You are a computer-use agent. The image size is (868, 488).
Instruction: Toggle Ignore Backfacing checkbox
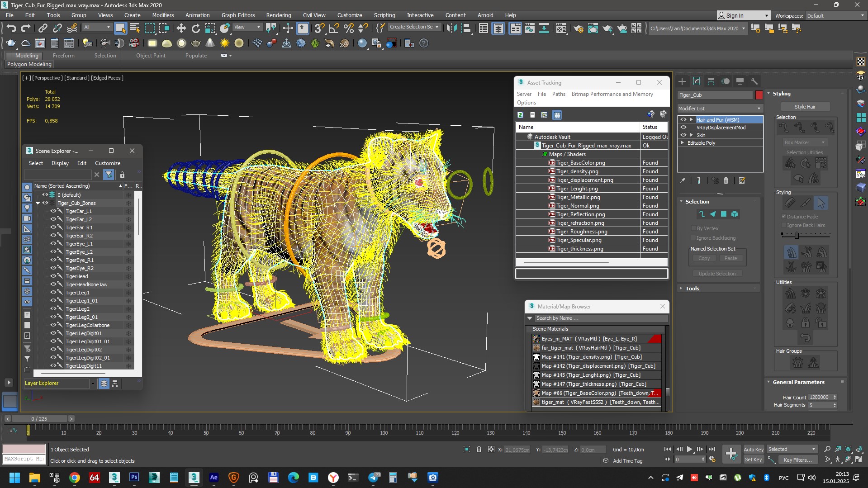coord(693,238)
